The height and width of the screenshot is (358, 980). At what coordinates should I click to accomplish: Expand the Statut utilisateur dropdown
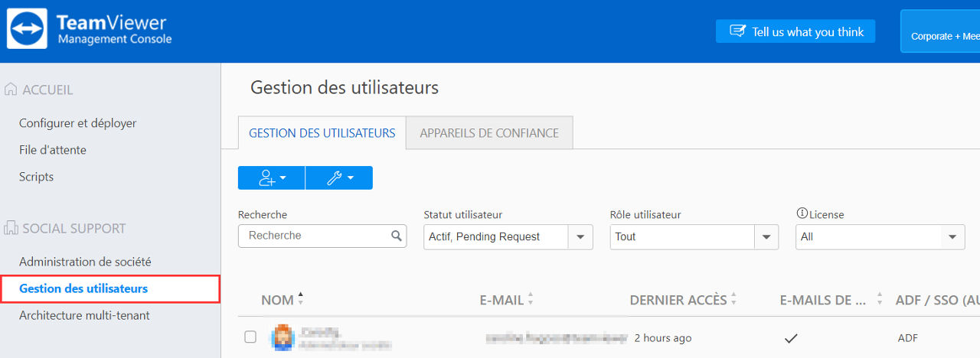(x=580, y=237)
